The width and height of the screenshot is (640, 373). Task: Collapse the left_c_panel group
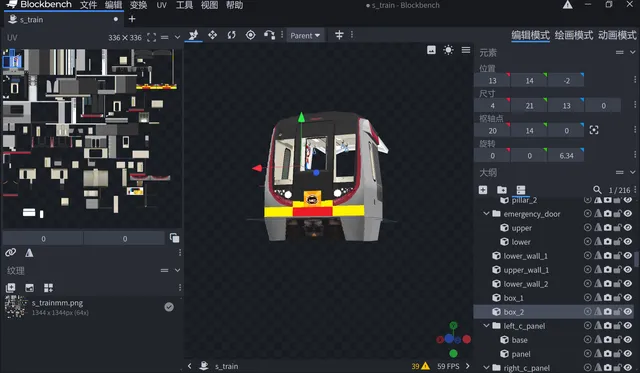[486, 326]
